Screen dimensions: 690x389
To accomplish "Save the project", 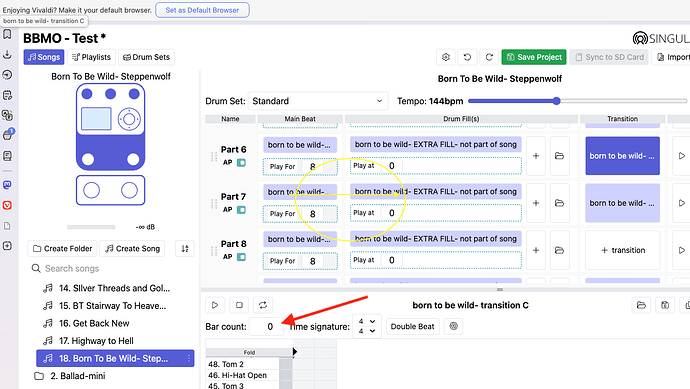I will click(x=534, y=57).
